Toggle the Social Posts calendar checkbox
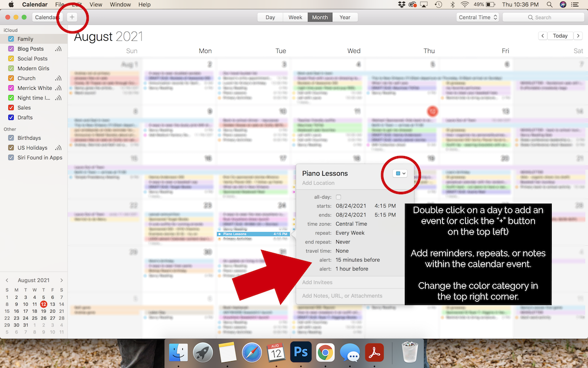Screen dimensions: 588x368 tap(11, 59)
